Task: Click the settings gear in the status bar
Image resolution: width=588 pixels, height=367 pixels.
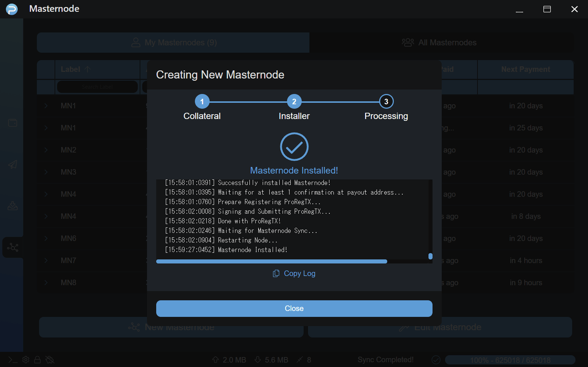Action: (x=26, y=360)
